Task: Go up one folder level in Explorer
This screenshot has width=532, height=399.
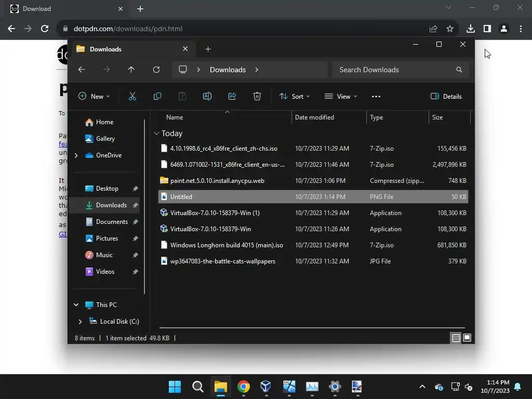Action: tap(131, 70)
